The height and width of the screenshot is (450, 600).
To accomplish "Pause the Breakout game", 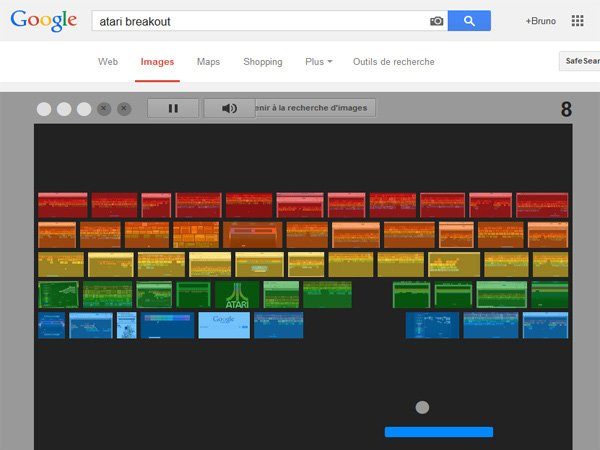I will click(x=173, y=108).
